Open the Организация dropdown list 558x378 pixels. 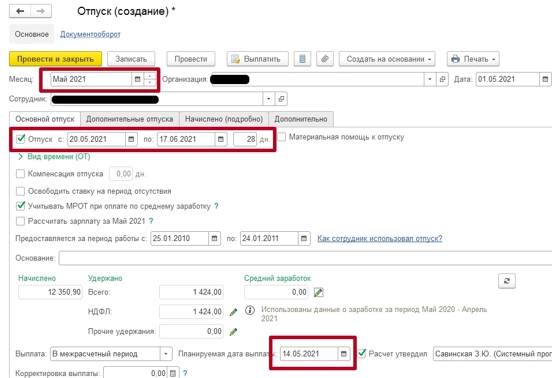(x=430, y=79)
